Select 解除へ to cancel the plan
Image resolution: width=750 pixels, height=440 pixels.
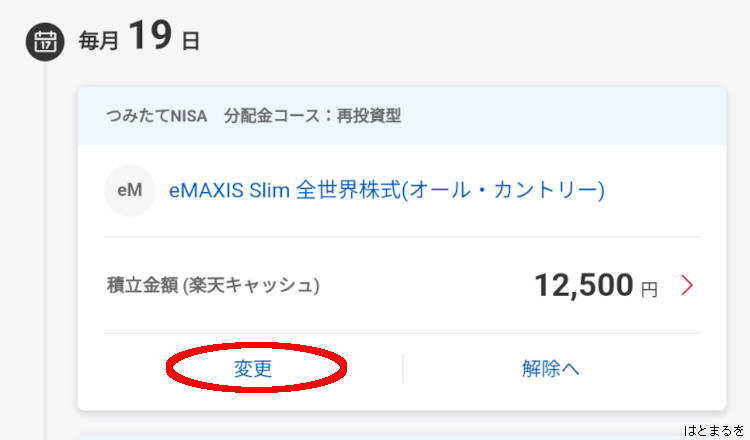pyautogui.click(x=551, y=369)
